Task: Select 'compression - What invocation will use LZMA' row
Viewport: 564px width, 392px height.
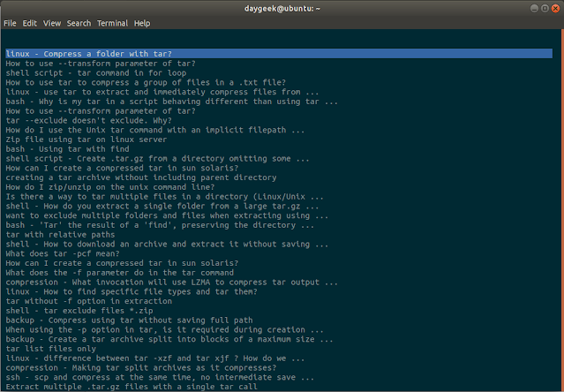Action: coord(171,283)
